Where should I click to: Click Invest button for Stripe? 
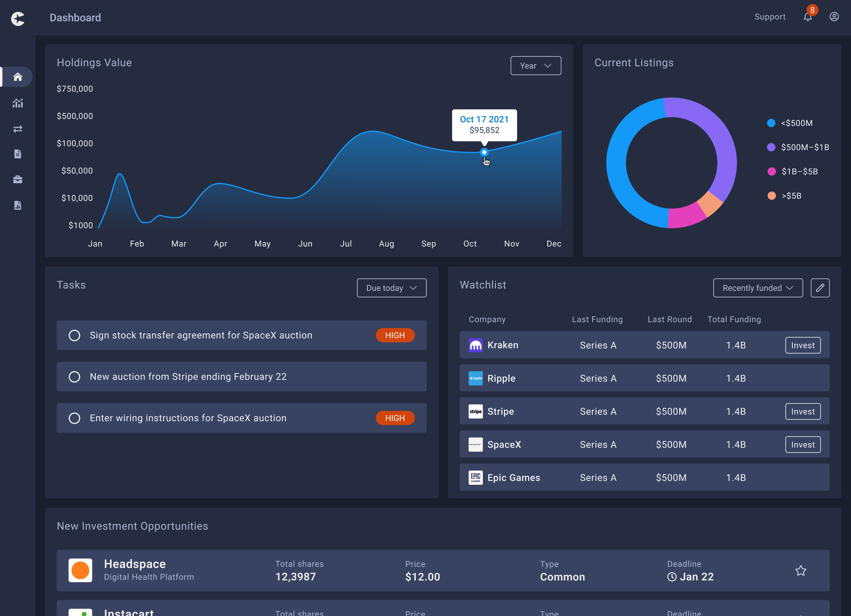tap(803, 411)
